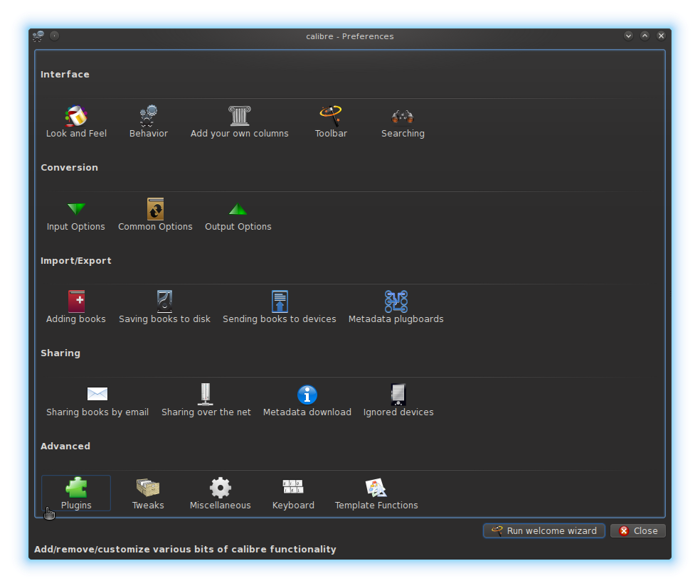Open the window menu icon in title bar
Screen dimensions: 700x588
pos(38,36)
